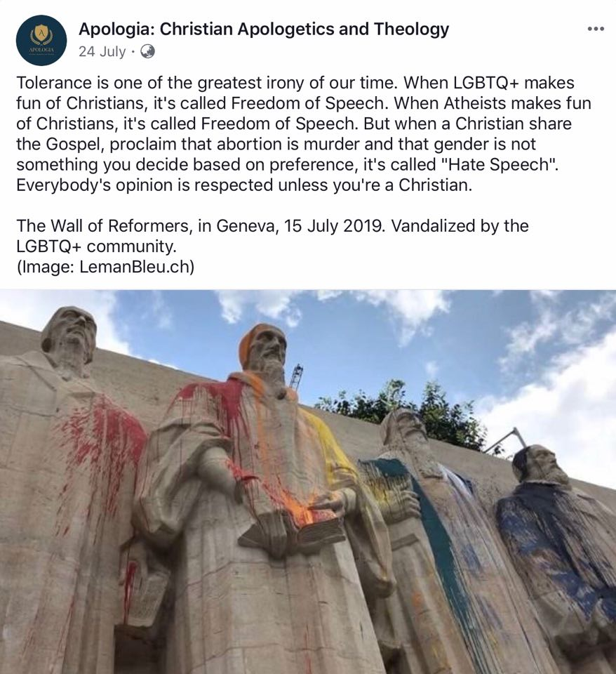Click the green tree above the wall

click(408, 413)
